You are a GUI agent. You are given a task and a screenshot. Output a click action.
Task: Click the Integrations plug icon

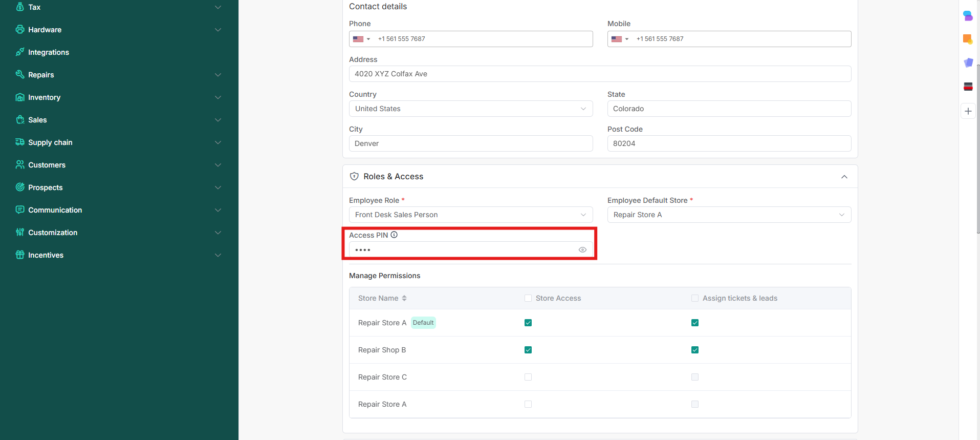point(20,52)
